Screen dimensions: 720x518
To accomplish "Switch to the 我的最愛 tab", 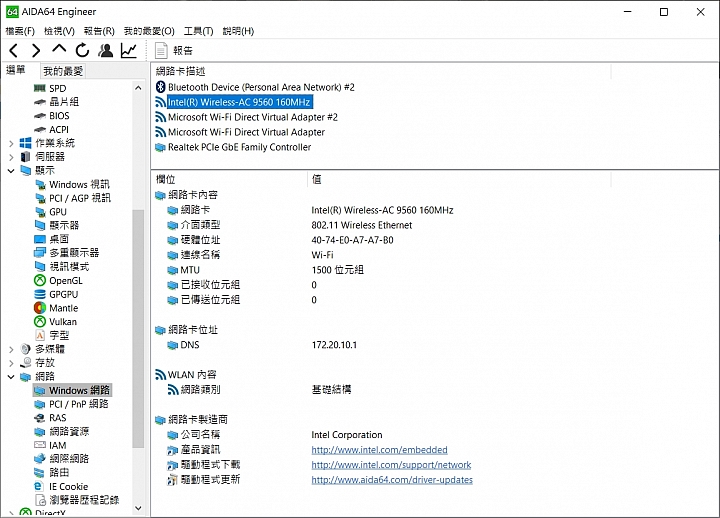I will pyautogui.click(x=63, y=71).
